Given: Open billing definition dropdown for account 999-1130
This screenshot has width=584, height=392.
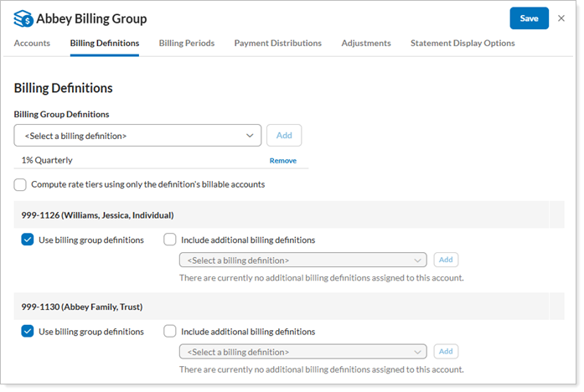Looking at the screenshot, I should pyautogui.click(x=302, y=352).
